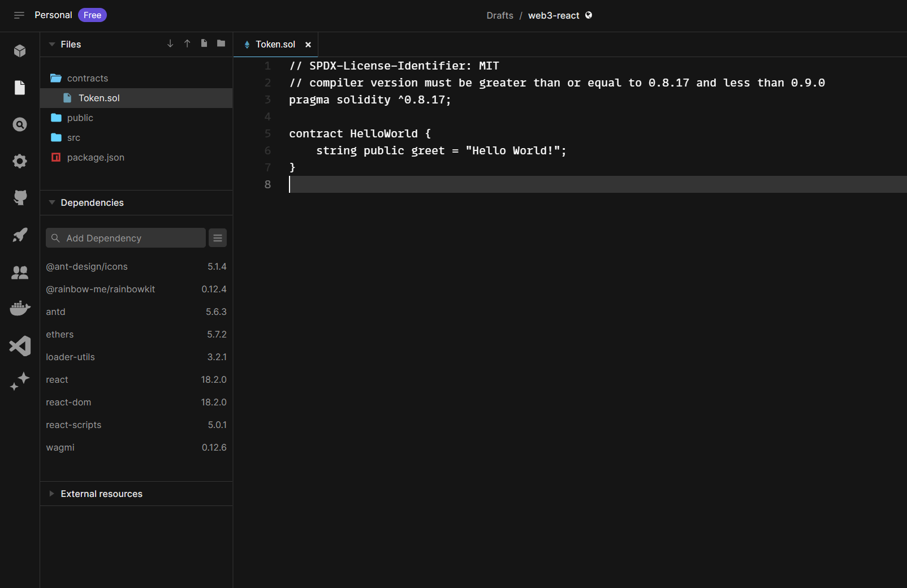Screen dimensions: 907x588
Task: Select the Token.sol editor tab
Action: (275, 45)
